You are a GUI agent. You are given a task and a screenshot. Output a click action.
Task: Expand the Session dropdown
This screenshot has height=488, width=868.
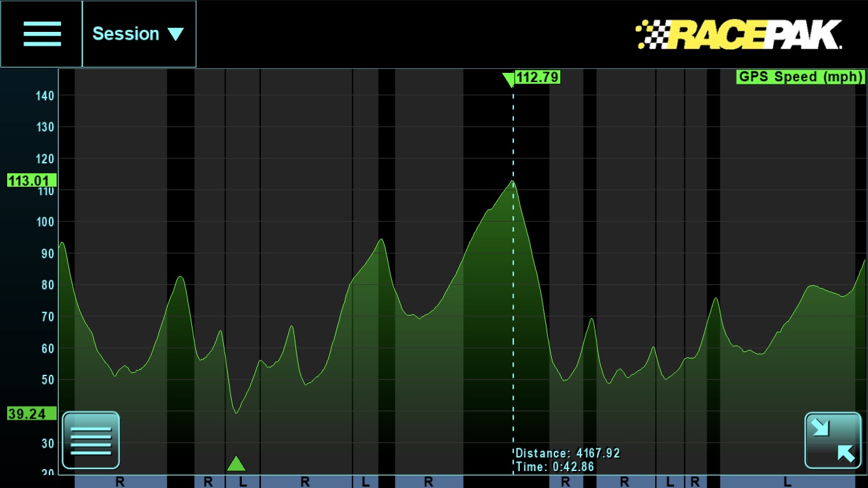(x=139, y=34)
